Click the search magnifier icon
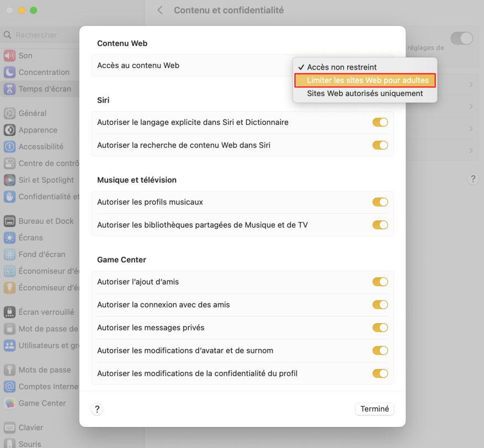Image resolution: width=484 pixels, height=448 pixels. pos(7,35)
